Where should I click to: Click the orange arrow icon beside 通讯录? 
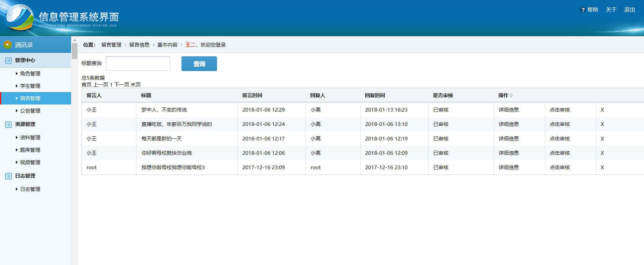pyautogui.click(x=7, y=45)
